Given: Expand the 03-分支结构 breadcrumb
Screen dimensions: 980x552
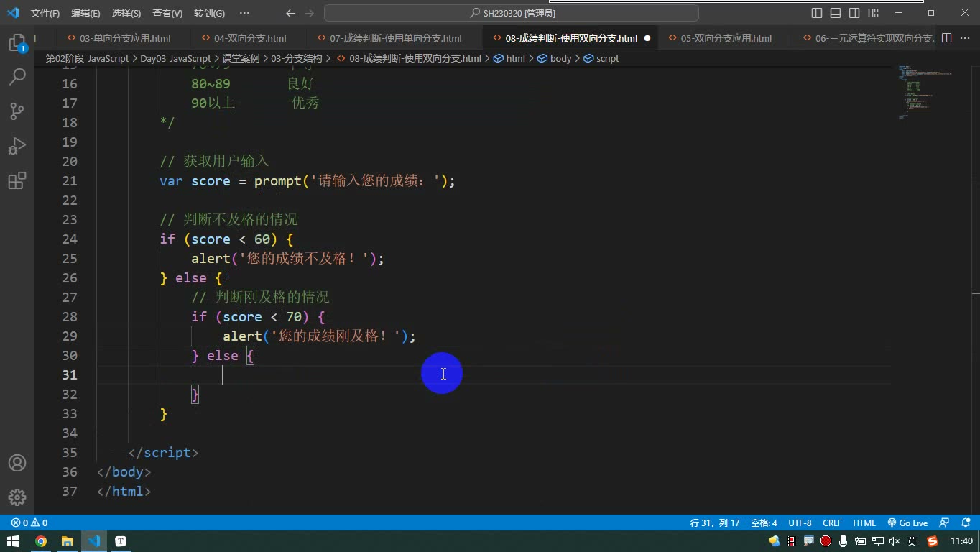Looking at the screenshot, I should point(296,58).
